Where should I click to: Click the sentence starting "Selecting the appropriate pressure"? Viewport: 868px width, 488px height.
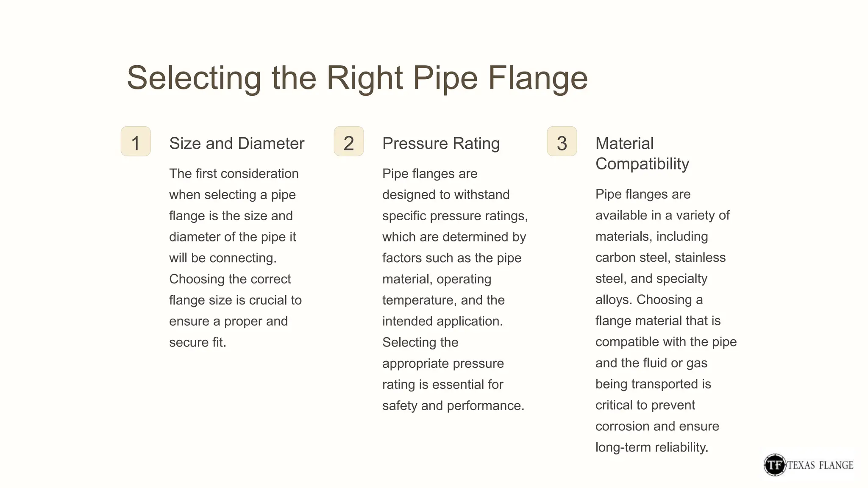(442, 363)
